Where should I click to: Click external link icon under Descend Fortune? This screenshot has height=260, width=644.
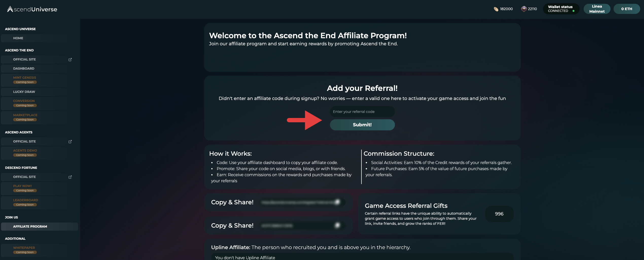tap(70, 177)
